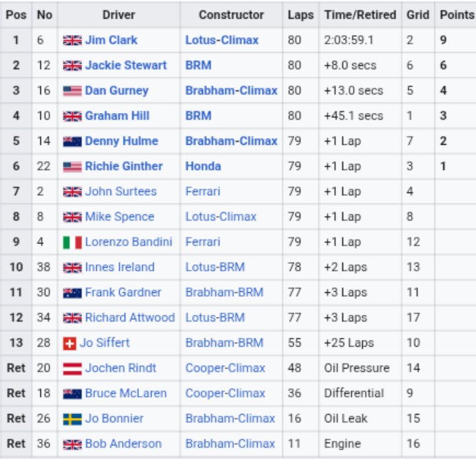Click the UK flag beside Graham Hill

coord(72,116)
